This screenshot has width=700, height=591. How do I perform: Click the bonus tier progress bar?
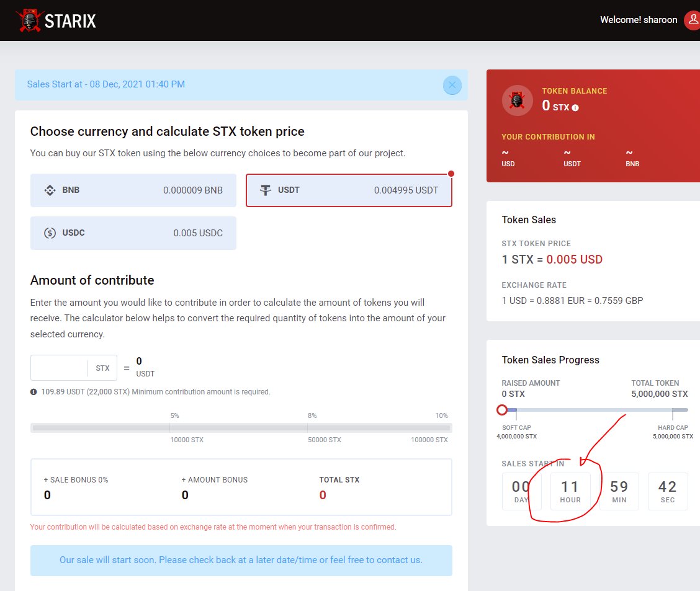point(241,428)
